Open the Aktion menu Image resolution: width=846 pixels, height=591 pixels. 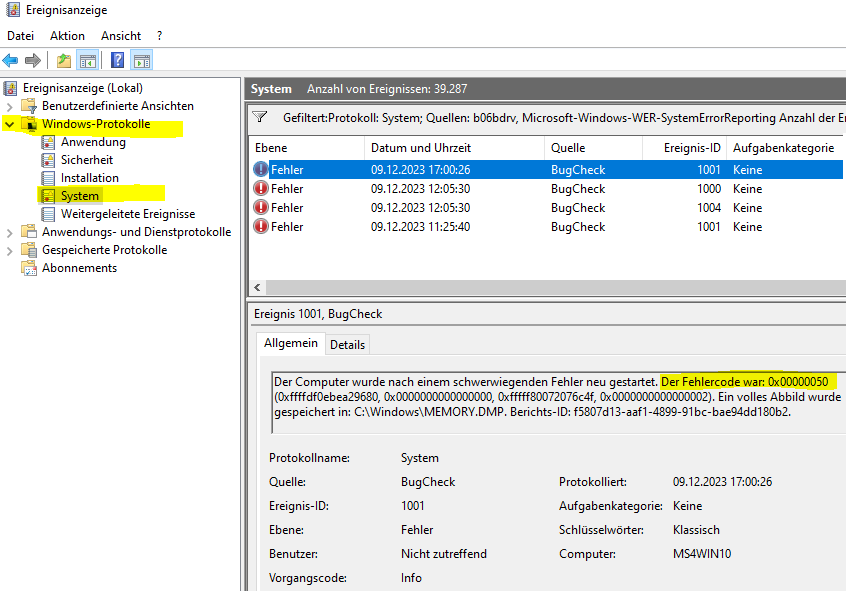[x=66, y=35]
